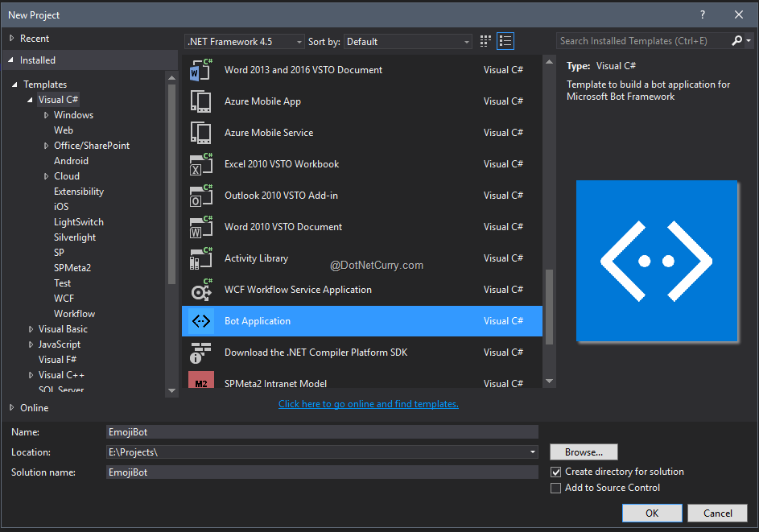This screenshot has height=532, width=759.
Task: Click the Activity Library template icon
Action: (201, 258)
